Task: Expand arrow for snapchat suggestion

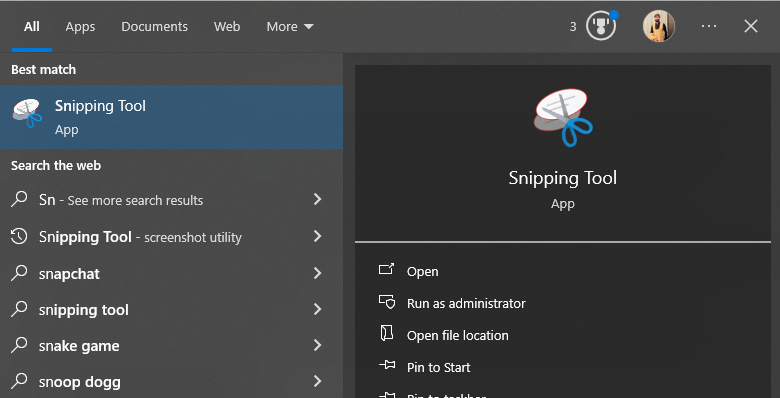Action: [317, 273]
